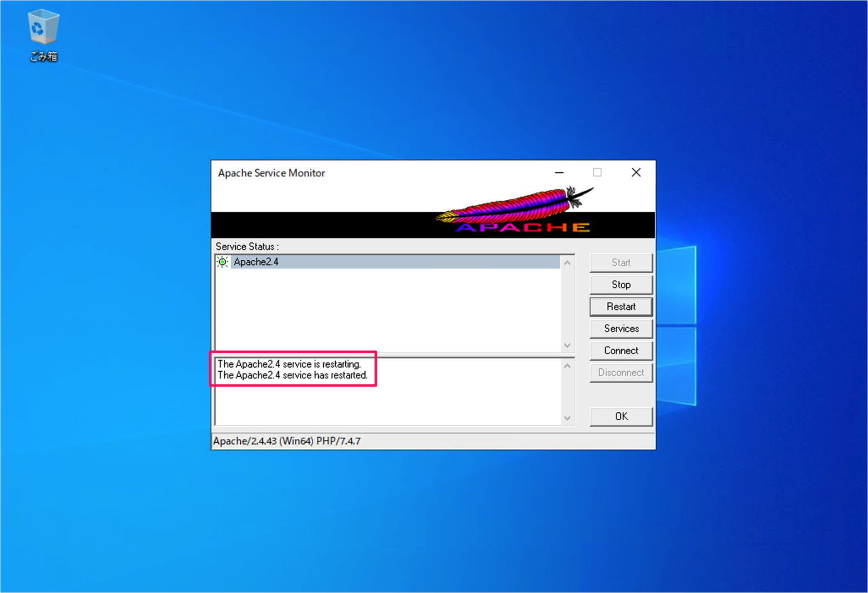Click the log pane scroll up arrow
Screen dimensions: 868x593
point(567,366)
